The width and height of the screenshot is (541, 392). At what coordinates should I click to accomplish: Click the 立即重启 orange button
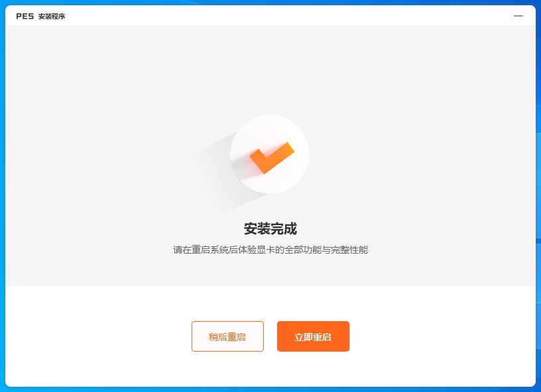313,336
